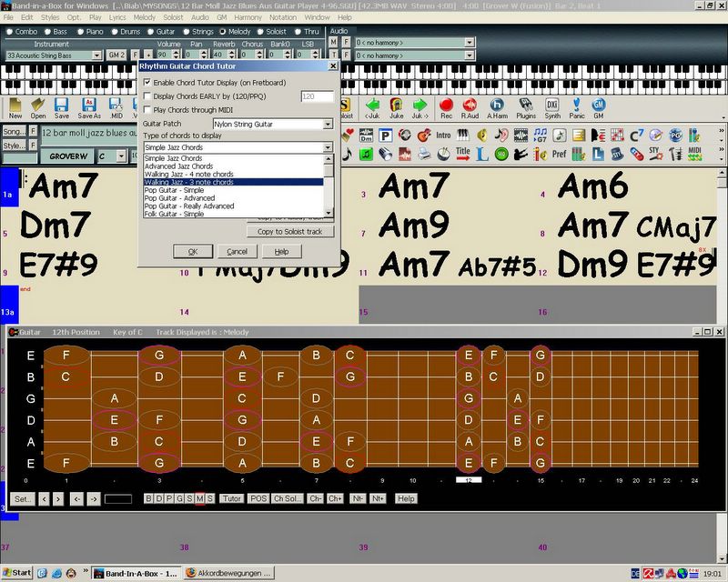Open the Guitar Patch dropdown
728x582 pixels.
click(x=328, y=124)
